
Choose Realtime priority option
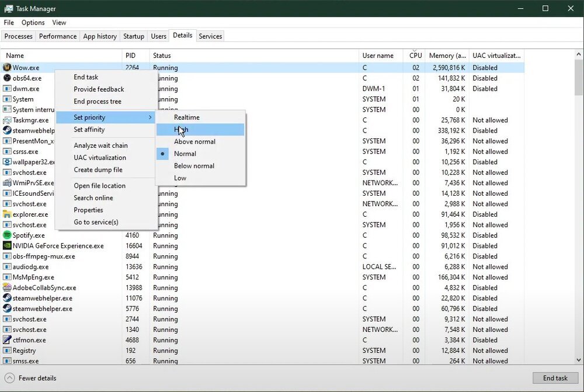click(186, 117)
